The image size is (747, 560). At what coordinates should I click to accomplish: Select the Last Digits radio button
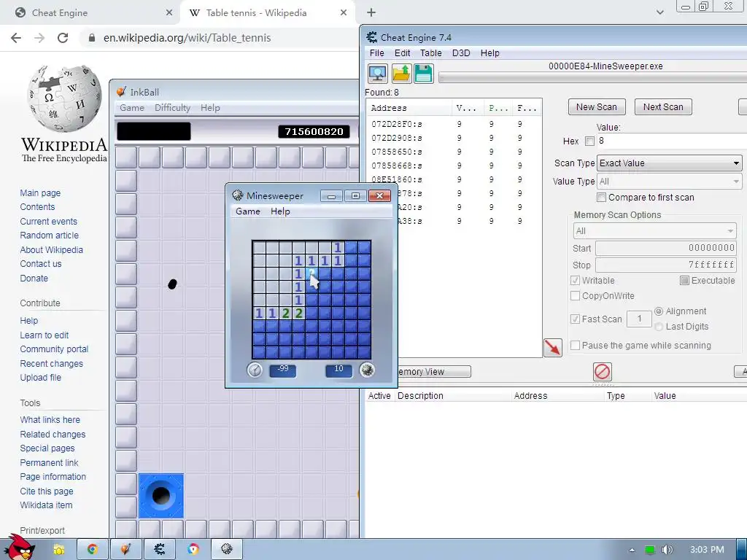(659, 326)
